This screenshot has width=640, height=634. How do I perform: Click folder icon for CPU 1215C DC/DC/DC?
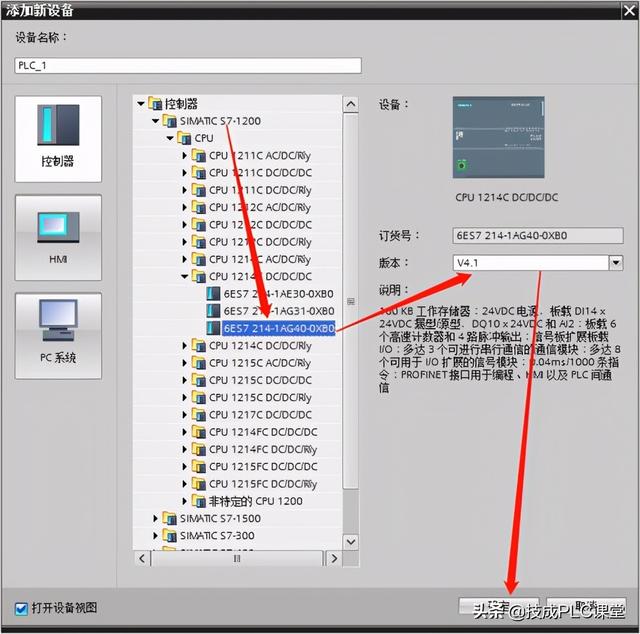(199, 380)
